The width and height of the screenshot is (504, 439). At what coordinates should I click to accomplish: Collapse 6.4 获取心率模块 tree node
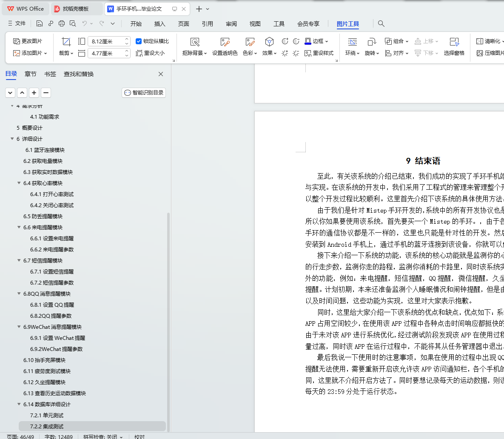[x=19, y=183]
